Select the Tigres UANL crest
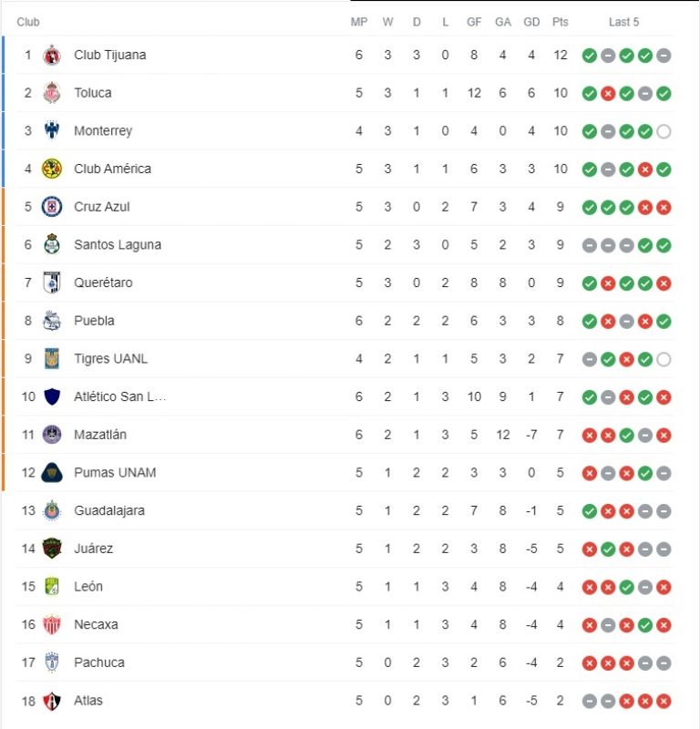This screenshot has height=729, width=700. [52, 359]
